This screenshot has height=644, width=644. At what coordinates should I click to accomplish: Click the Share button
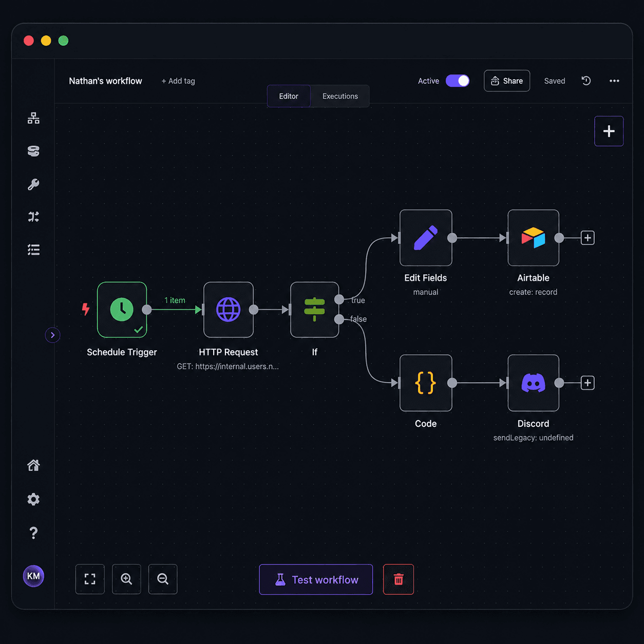507,81
